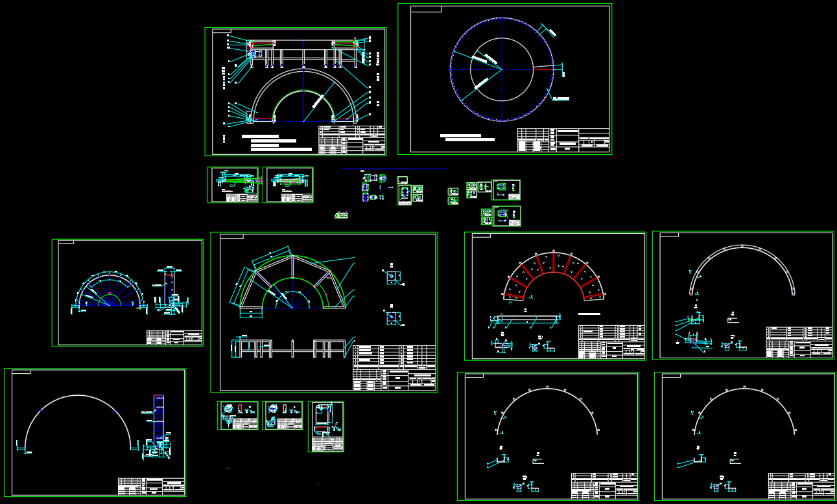The image size is (837, 504).
Task: Pick the center point of the blue dashed circle
Action: (502, 69)
